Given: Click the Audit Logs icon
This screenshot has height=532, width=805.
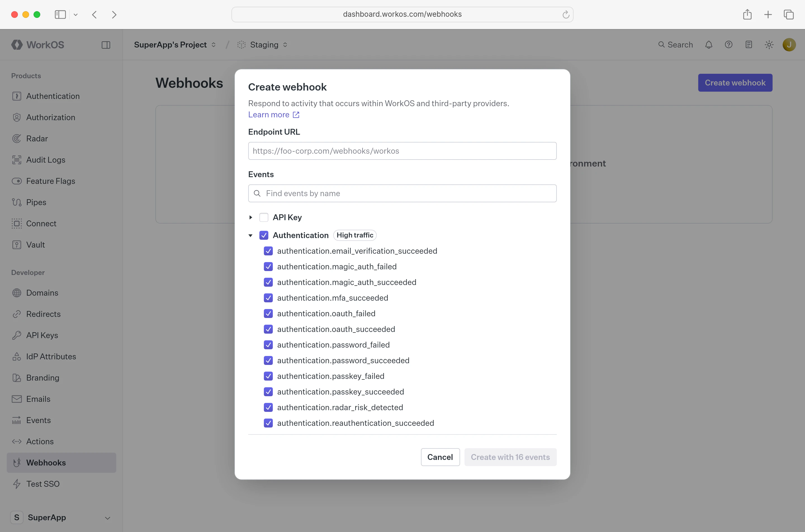Looking at the screenshot, I should (16, 160).
